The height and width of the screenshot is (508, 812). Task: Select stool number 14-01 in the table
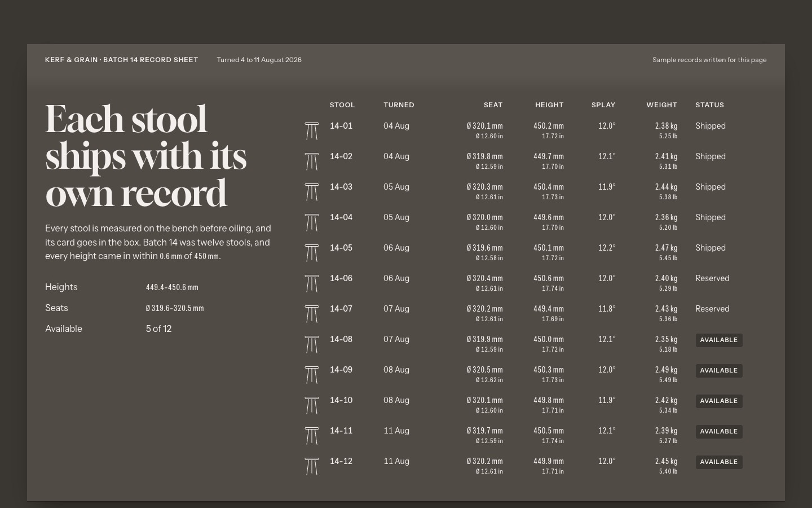[341, 126]
